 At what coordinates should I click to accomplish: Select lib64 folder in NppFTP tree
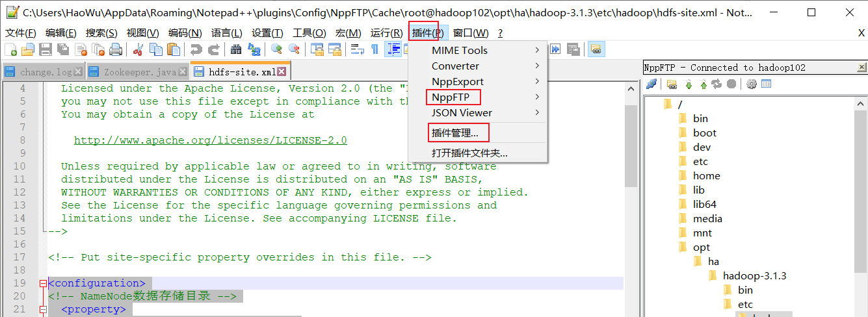[x=705, y=204]
